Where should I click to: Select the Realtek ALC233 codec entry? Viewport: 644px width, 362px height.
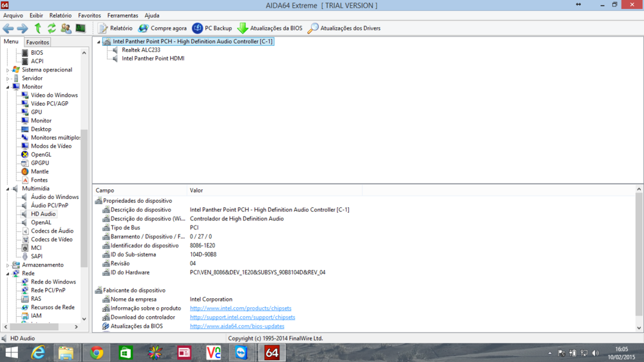(141, 50)
